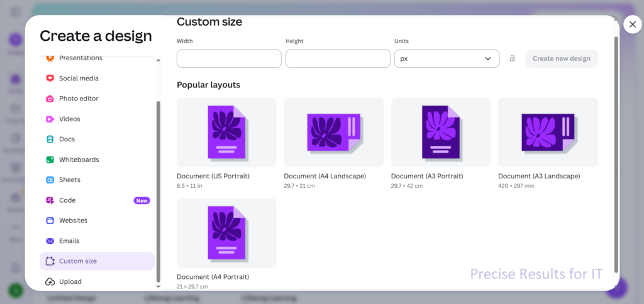The width and height of the screenshot is (644, 304).
Task: Select Whiteboards category label
Action: pyautogui.click(x=79, y=160)
